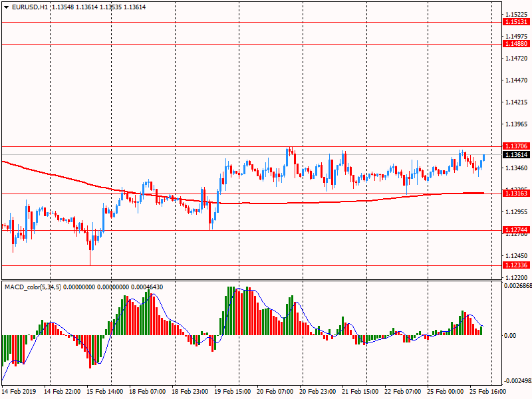Select the 1.15131 red price tag
The width and height of the screenshot is (532, 399).
click(x=516, y=22)
